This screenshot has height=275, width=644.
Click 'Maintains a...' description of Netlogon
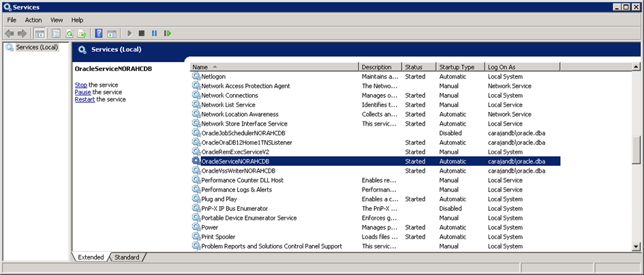(380, 76)
